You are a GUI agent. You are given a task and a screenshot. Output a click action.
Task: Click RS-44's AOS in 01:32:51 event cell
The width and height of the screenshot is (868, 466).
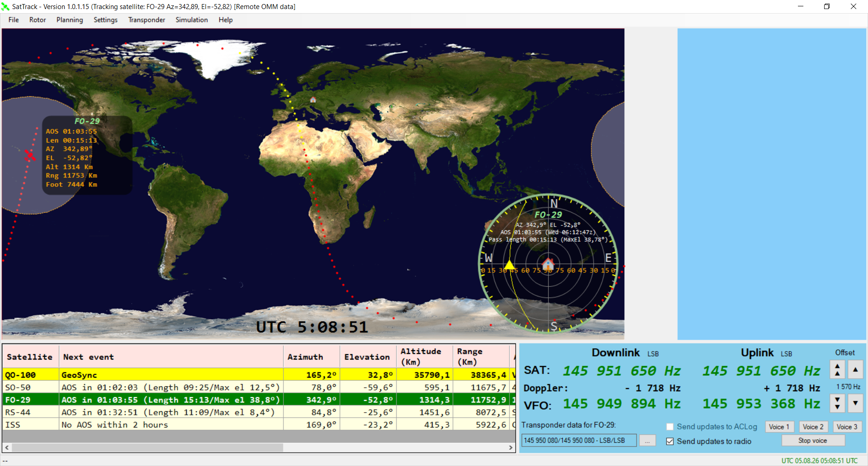coord(171,412)
